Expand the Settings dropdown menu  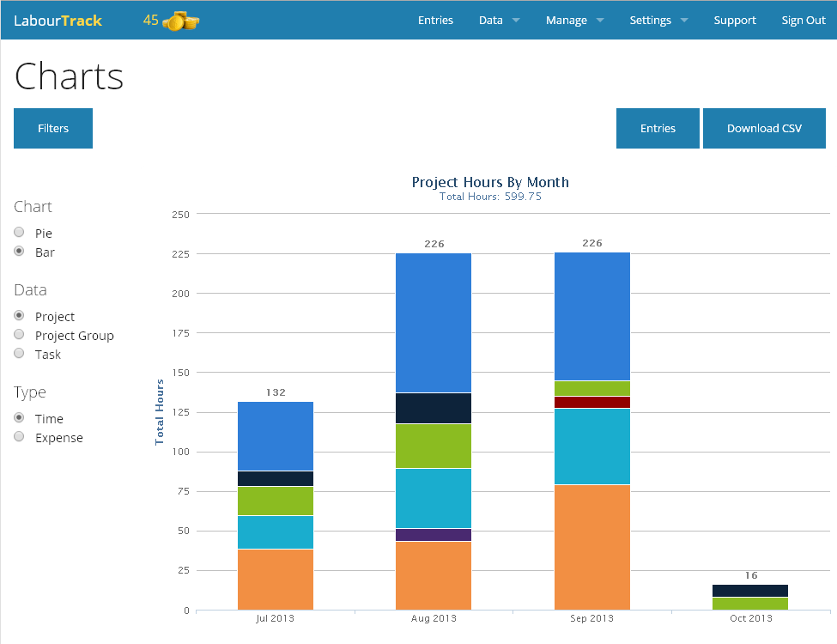658,21
